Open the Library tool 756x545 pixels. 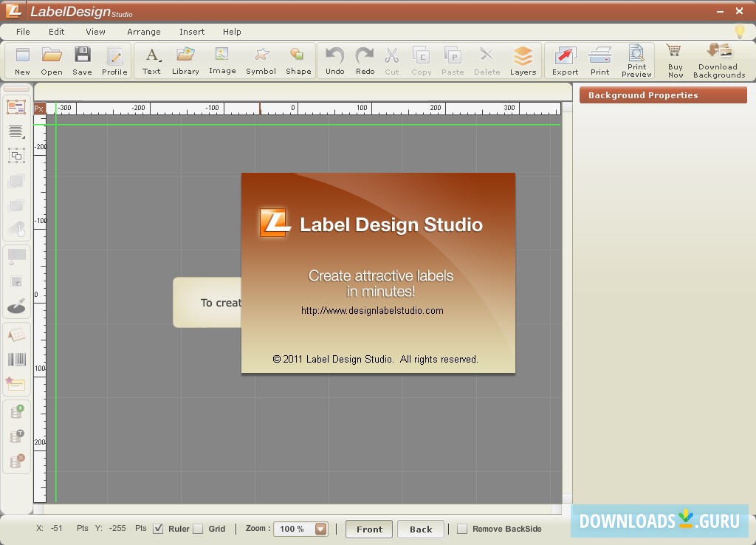point(185,60)
